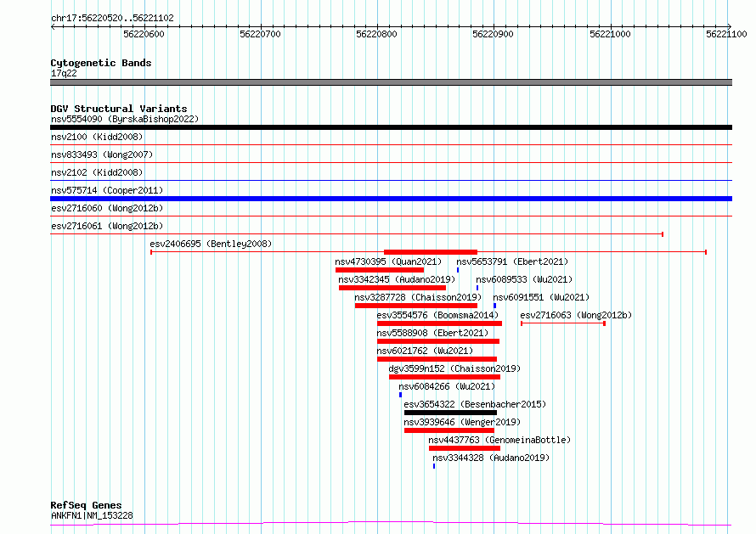Select nsv3939646 (Wenger2019) label

[462, 422]
